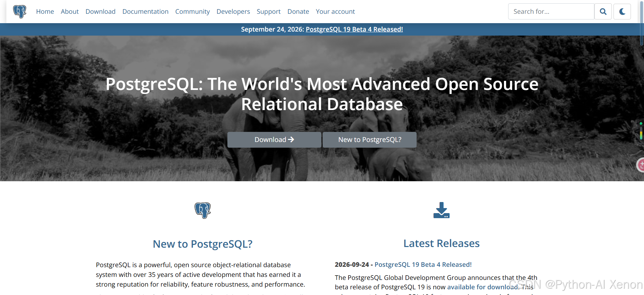644x295 pixels.
Task: Open banner link PostgreSQL 19 Beta 4 Released!
Action: [x=354, y=29]
